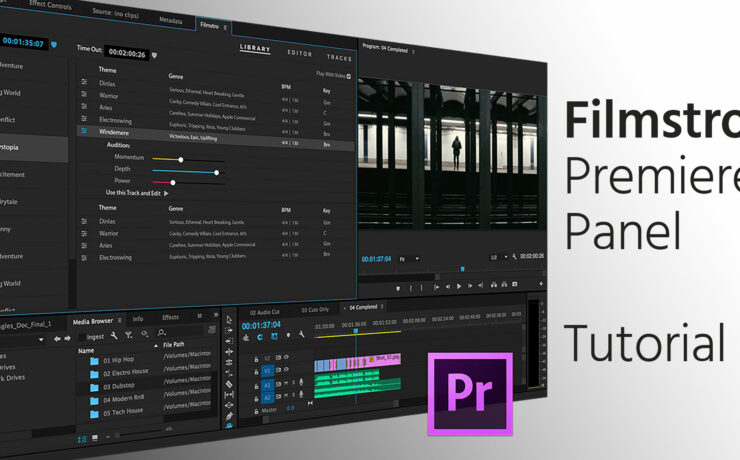Screen dimensions: 740x460
Task: Open Media Browser ingest settings wrench
Action: point(114,335)
